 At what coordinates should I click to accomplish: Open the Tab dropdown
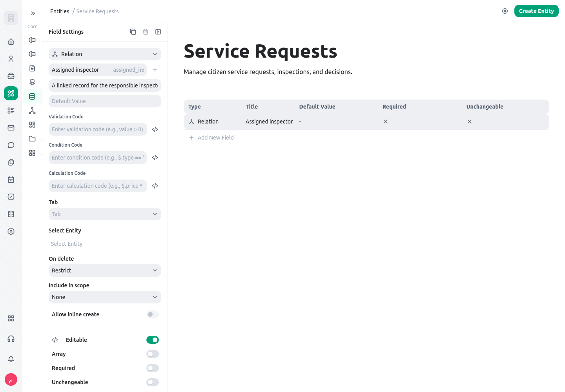105,214
